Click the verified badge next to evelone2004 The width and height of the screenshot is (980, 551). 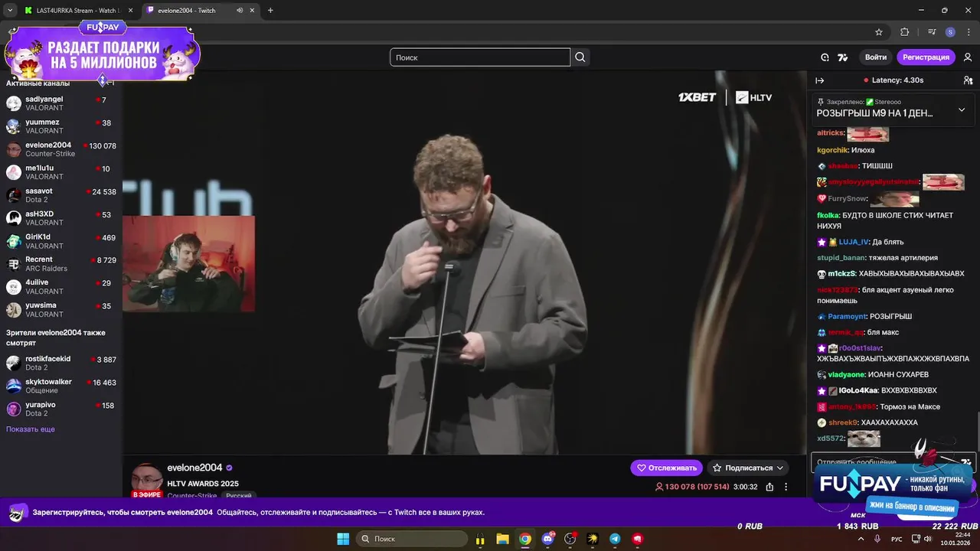[229, 468]
